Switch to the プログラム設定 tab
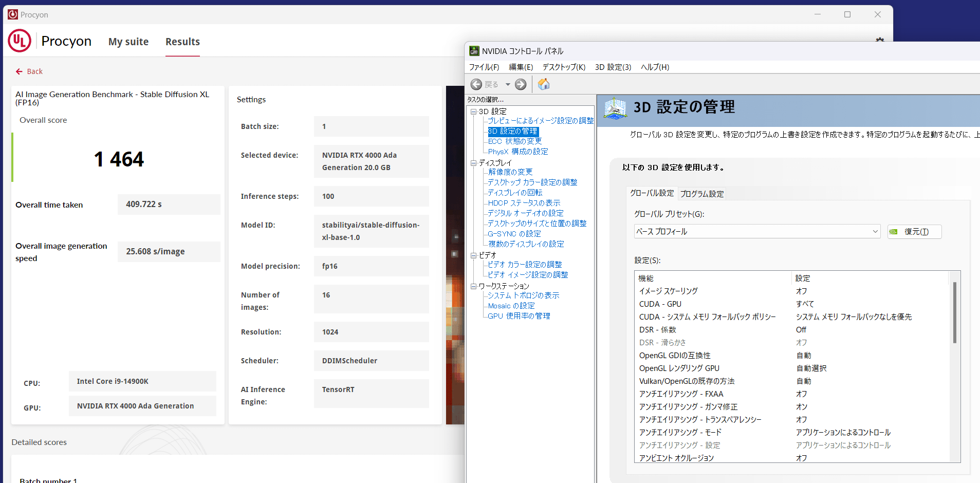The image size is (980, 483). point(702,194)
